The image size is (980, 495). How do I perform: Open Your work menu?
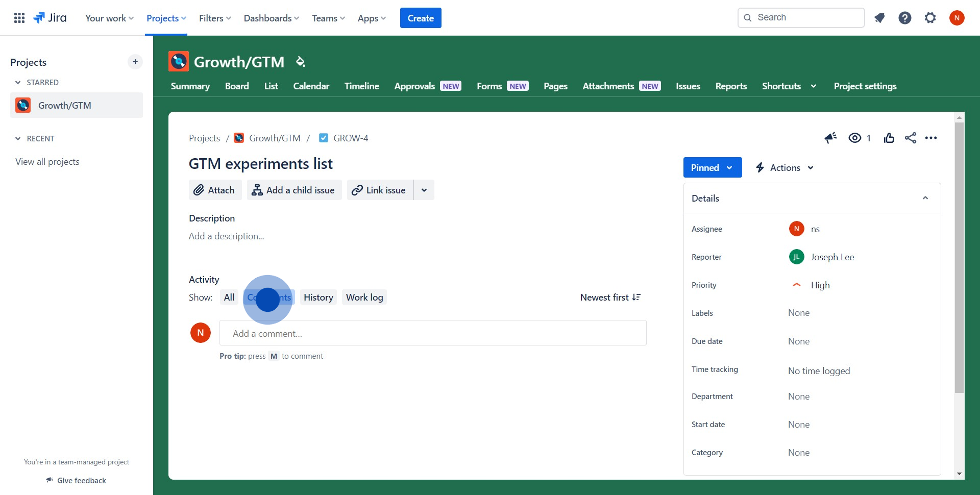click(109, 18)
